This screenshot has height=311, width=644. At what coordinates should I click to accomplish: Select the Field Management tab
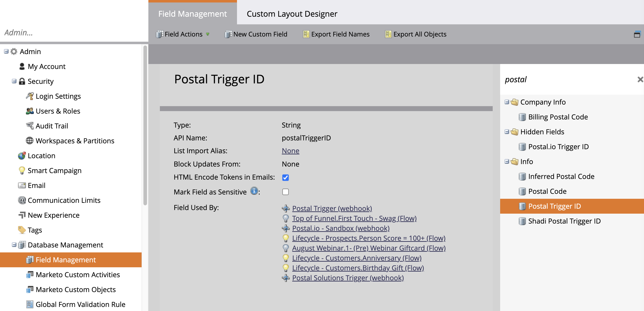tap(192, 14)
